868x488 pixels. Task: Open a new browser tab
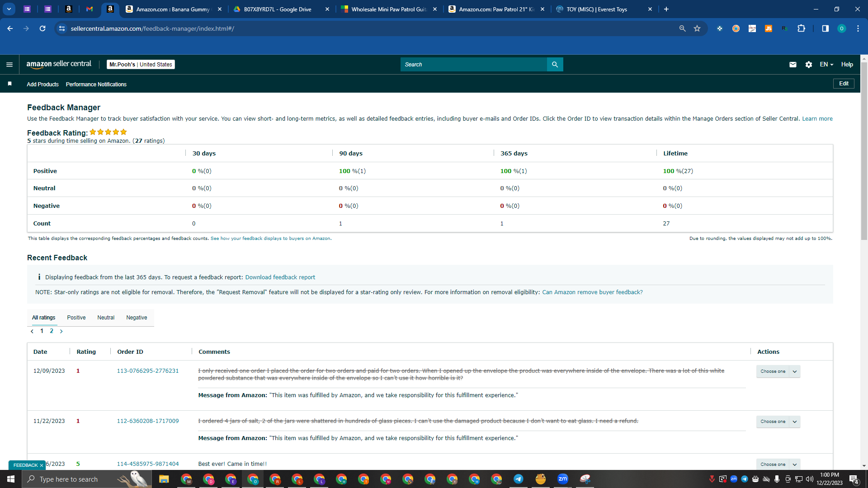pos(666,9)
